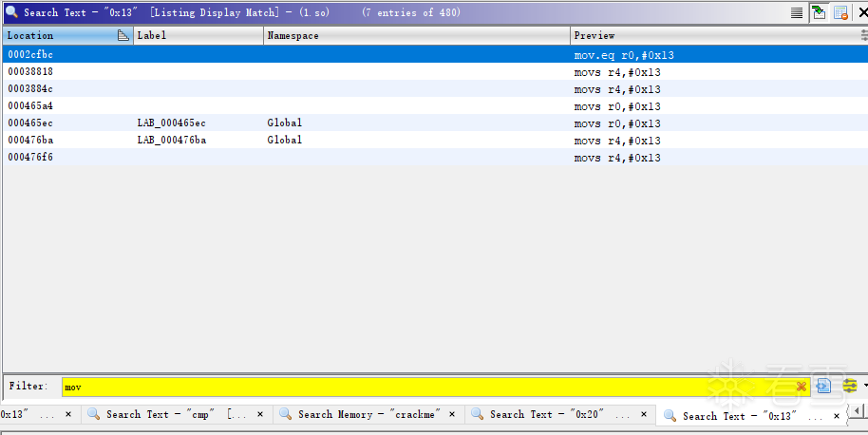868x435 pixels.
Task: Click the sort indicator icon in Location header
Action: (x=123, y=35)
